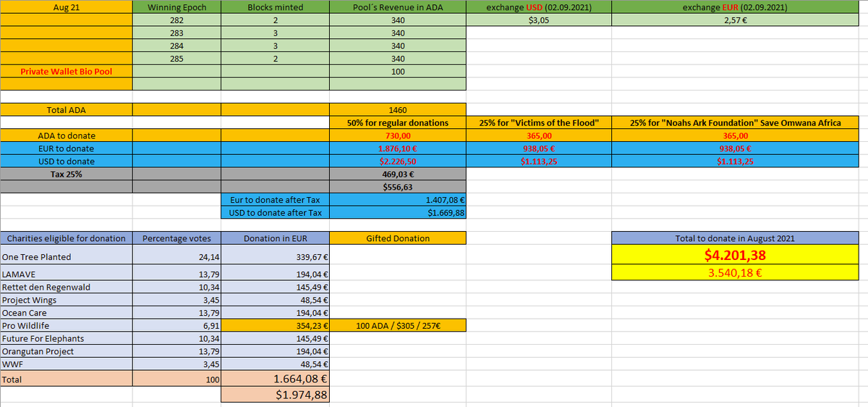Click 'USD to donate after Tax' label
Screen dimensions: 868x407
tap(275, 213)
